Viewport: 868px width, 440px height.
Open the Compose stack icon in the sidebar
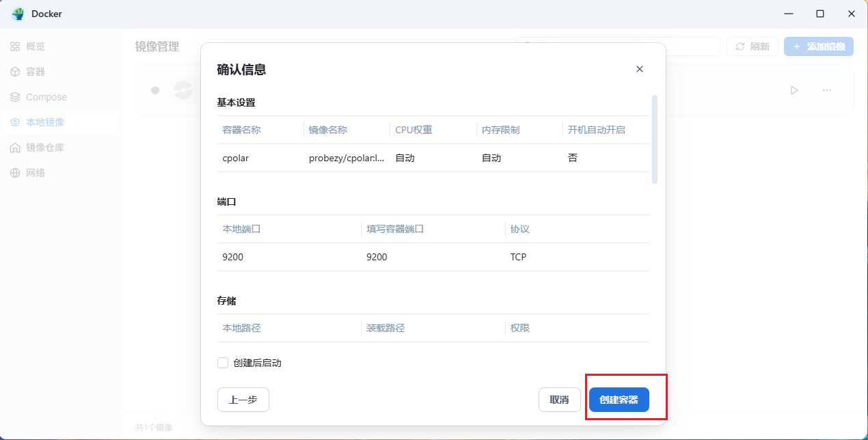(15, 97)
